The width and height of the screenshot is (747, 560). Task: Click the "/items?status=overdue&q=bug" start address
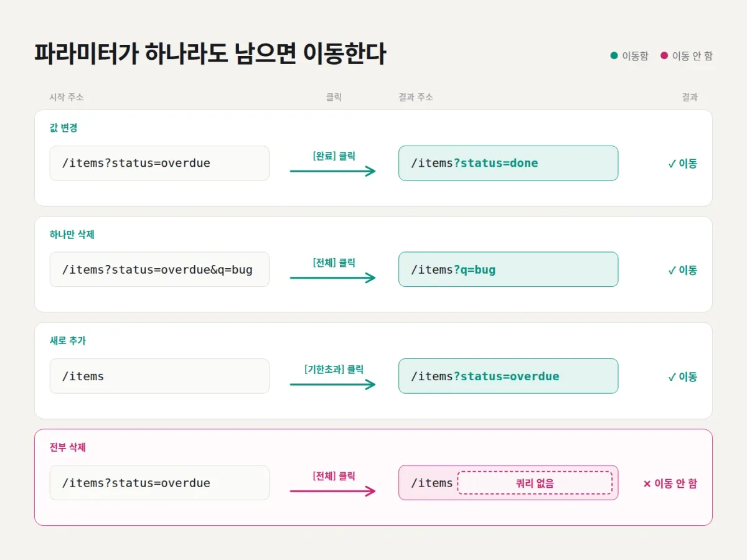pos(159,269)
